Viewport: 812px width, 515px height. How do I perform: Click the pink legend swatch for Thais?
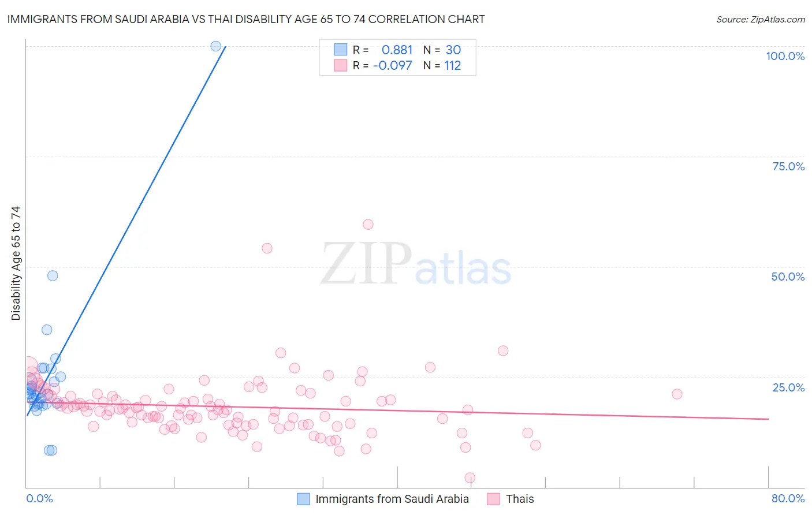[x=493, y=499]
